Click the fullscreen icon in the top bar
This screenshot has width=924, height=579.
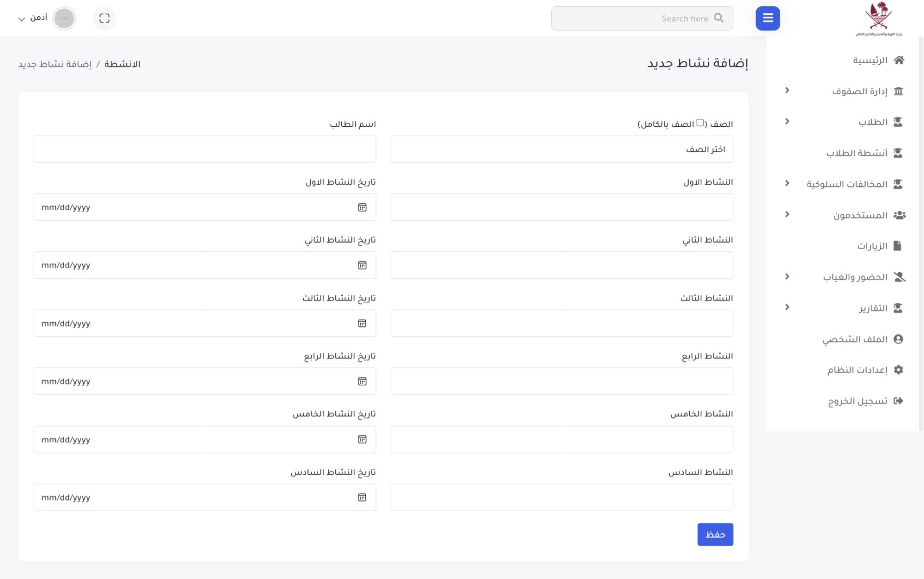(104, 18)
